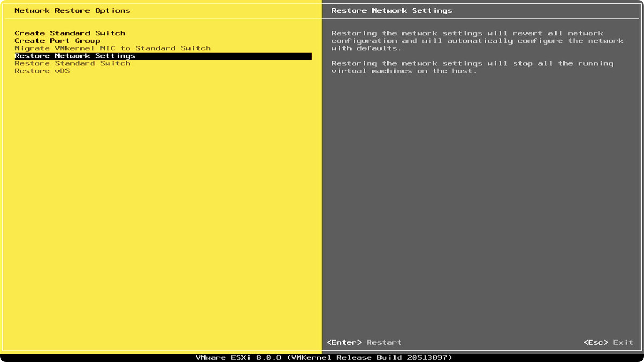Select the Restore vDS menu entry
The height and width of the screenshot is (362, 644).
click(x=42, y=71)
